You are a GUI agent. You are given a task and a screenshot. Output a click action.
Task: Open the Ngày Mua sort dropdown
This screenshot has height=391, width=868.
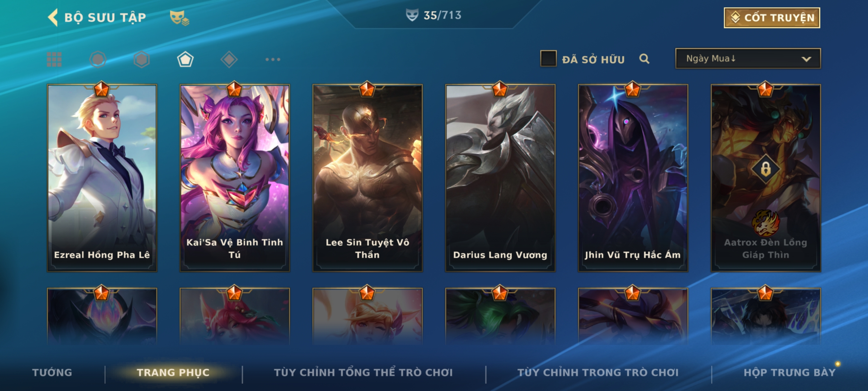coord(748,58)
